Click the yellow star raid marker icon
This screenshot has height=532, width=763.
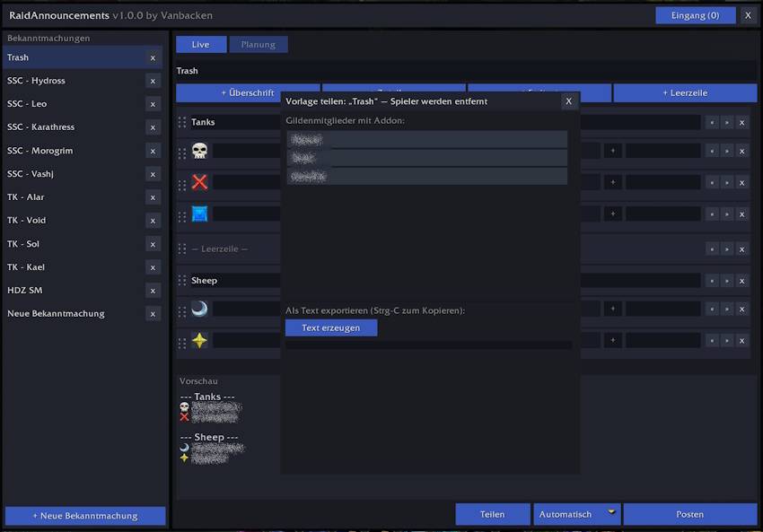pos(199,340)
